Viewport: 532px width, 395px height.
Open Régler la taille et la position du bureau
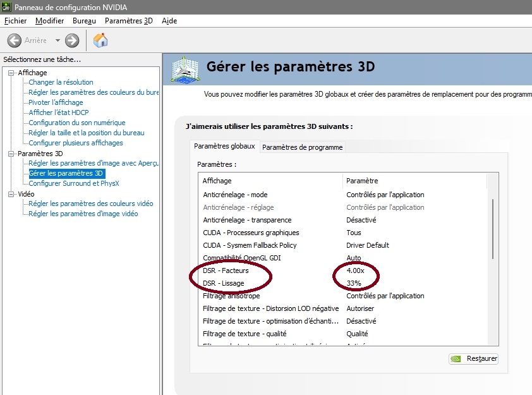(87, 133)
